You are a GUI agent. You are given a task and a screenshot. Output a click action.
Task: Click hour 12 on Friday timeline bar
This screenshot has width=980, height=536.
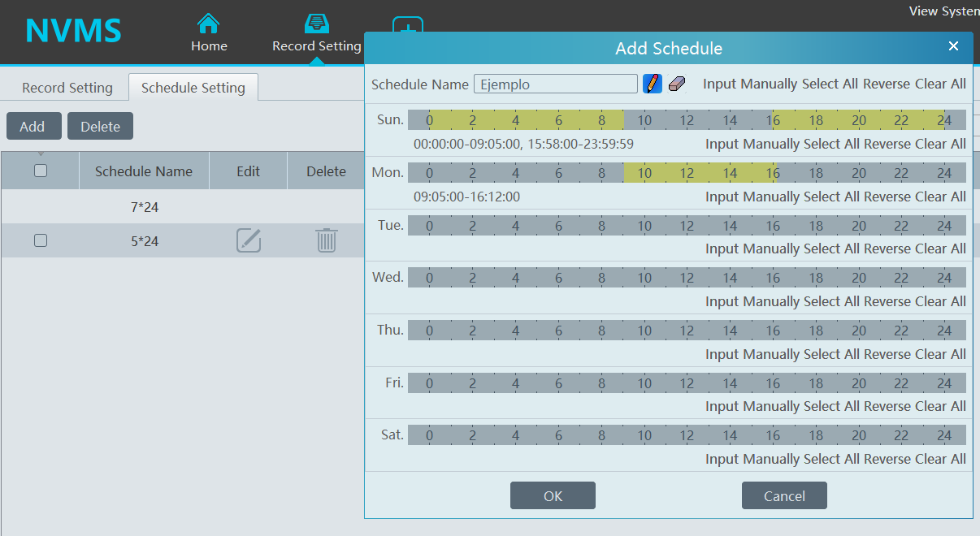[687, 383]
